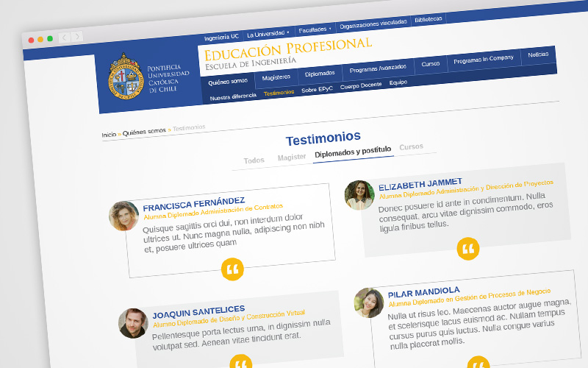588x368 pixels.
Task: Click quote icon under Joaquin Santelices testimonial
Action: coord(241,362)
